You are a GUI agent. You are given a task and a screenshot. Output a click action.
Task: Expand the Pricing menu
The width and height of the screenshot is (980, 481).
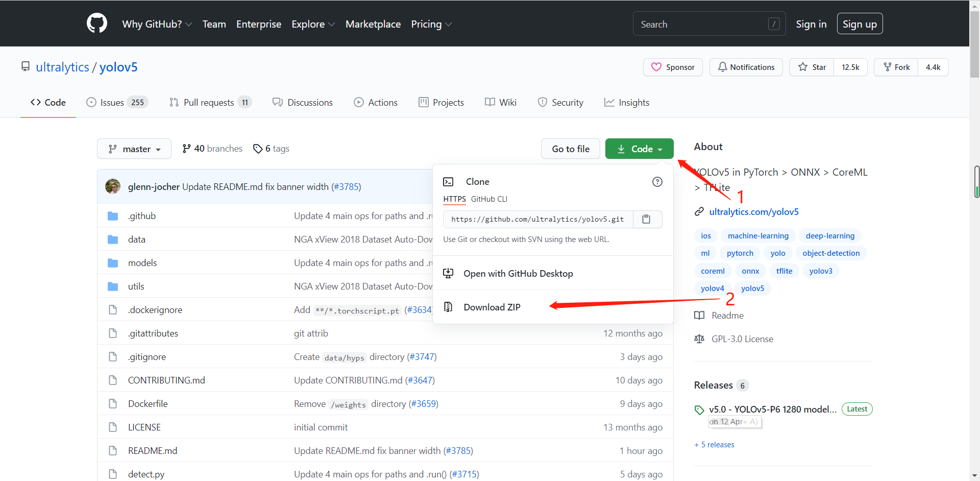click(x=431, y=24)
